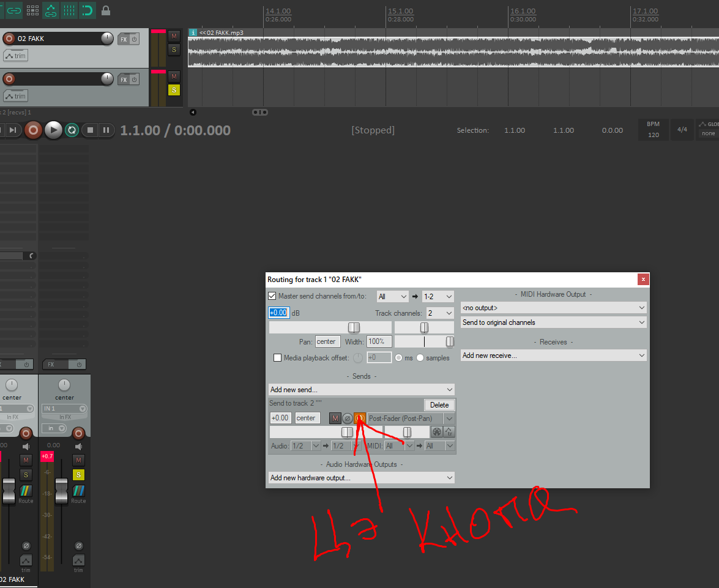This screenshot has width=719, height=588.
Task: Click Delete for send to track 2
Action: pyautogui.click(x=439, y=405)
